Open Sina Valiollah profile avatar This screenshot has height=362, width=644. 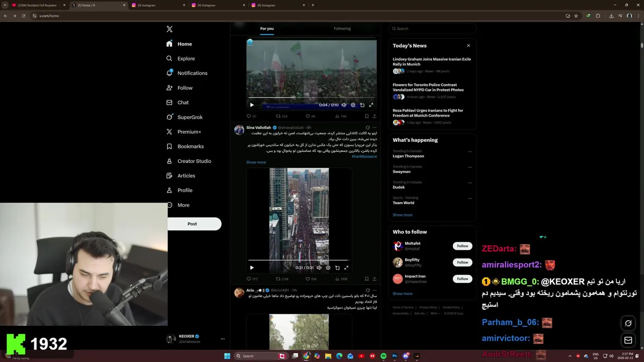(239, 130)
